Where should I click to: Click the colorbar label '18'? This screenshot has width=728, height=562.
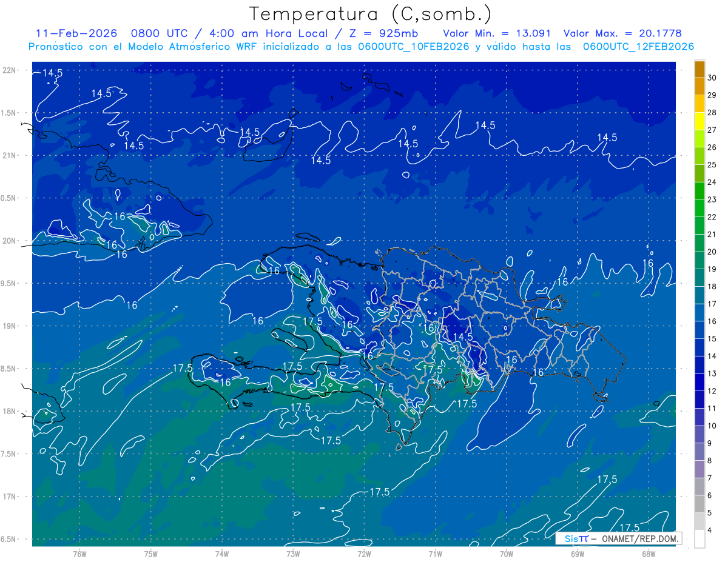tap(712, 287)
